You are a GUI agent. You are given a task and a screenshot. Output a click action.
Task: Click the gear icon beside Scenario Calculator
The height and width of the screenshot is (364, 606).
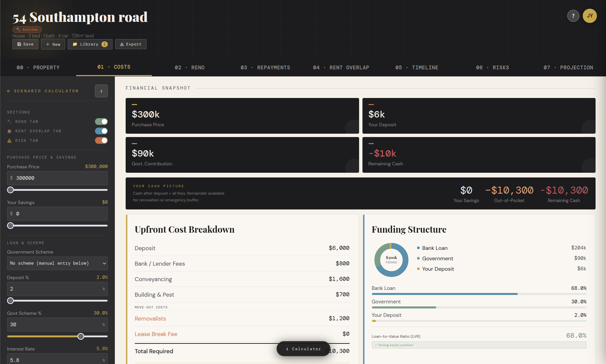click(8, 91)
